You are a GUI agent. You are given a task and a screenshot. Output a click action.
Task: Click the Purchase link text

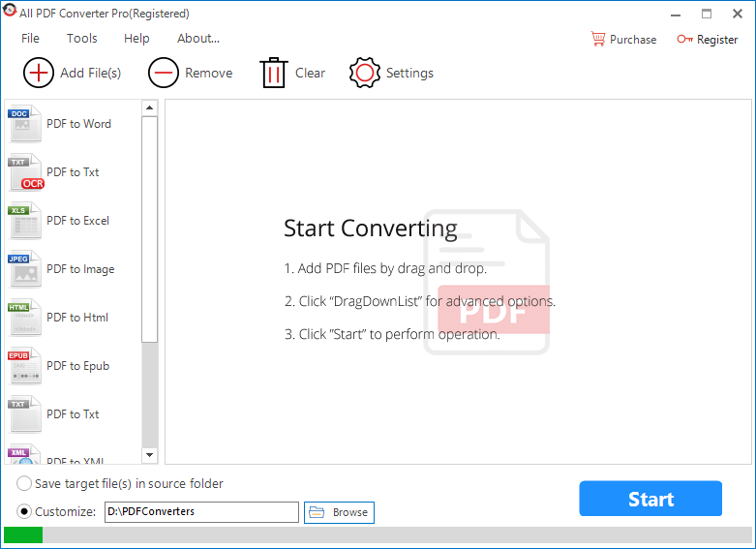pyautogui.click(x=633, y=40)
